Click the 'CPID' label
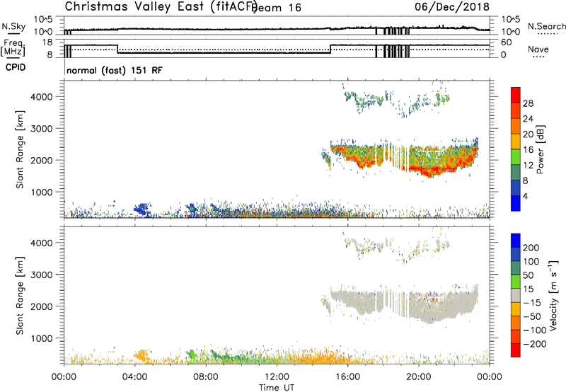 (16, 67)
